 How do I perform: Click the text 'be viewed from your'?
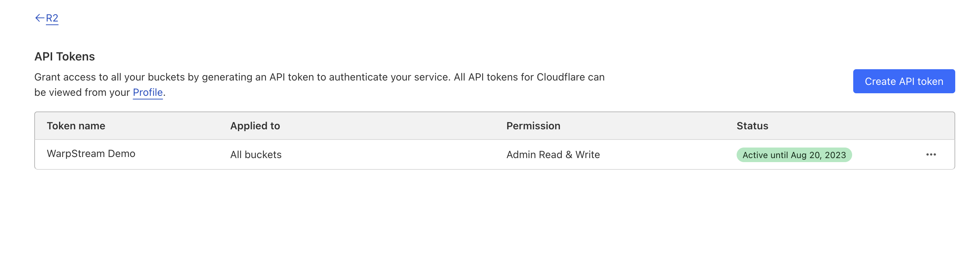coord(82,93)
